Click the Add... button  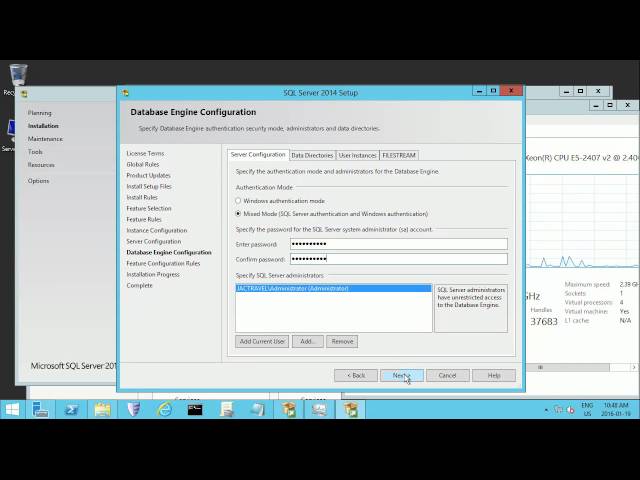(x=308, y=341)
